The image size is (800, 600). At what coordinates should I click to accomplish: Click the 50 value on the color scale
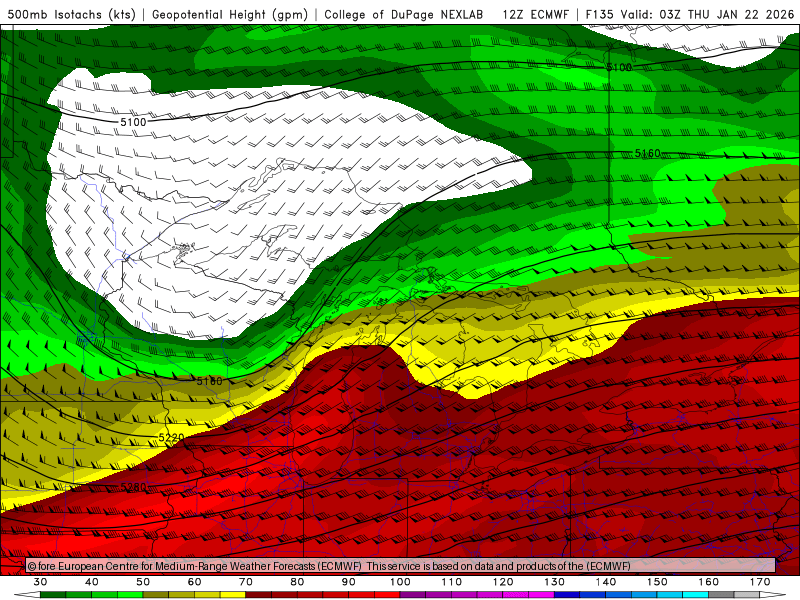[143, 582]
